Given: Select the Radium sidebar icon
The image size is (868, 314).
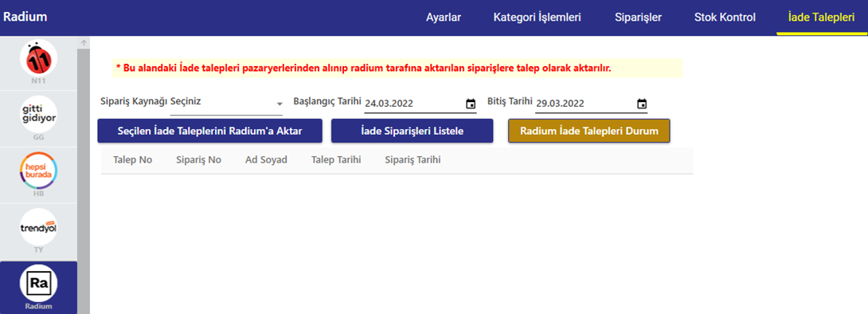Looking at the screenshot, I should (x=39, y=284).
